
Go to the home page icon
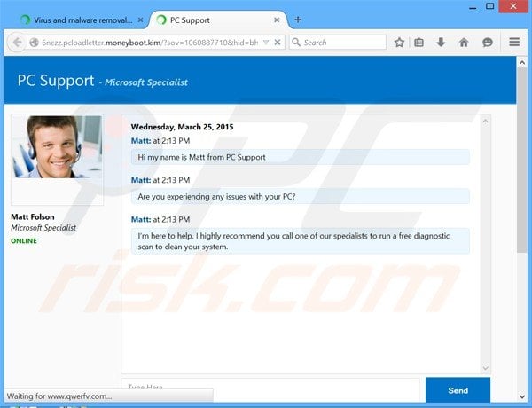coord(464,43)
